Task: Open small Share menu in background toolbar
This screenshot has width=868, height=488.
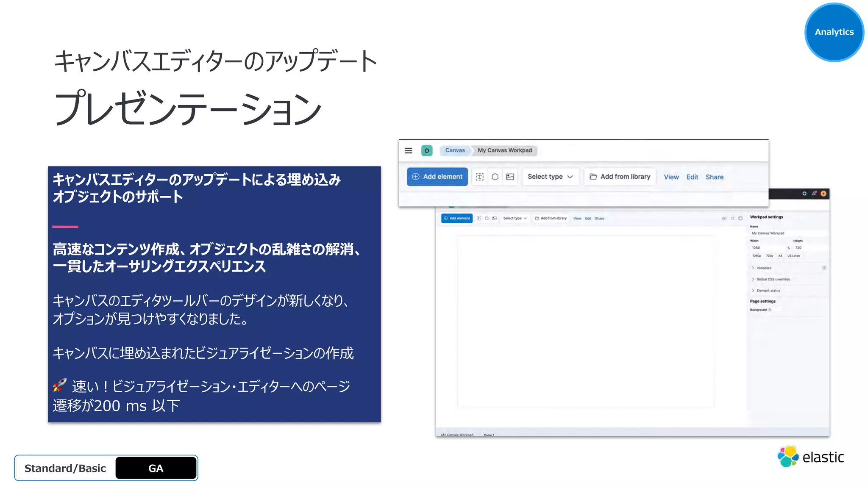Action: point(599,219)
